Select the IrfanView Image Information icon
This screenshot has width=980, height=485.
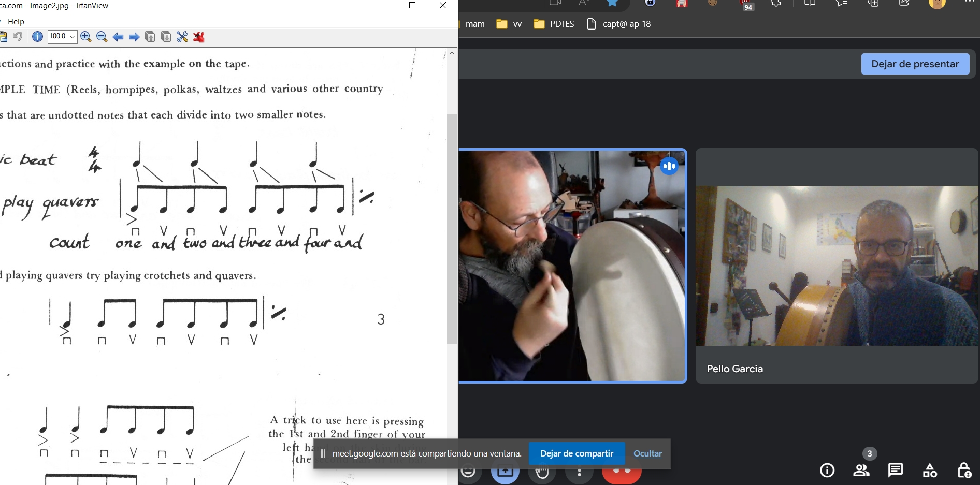(x=37, y=37)
